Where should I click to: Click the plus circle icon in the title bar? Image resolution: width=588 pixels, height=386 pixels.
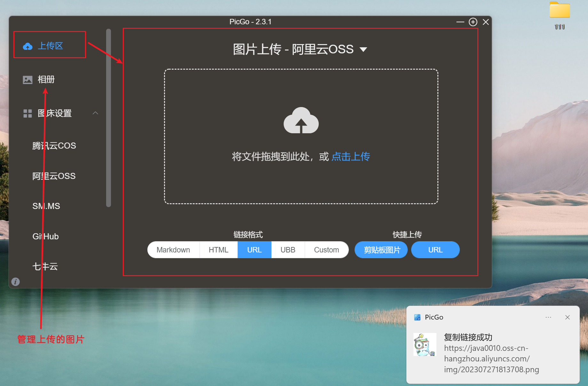coord(473,22)
